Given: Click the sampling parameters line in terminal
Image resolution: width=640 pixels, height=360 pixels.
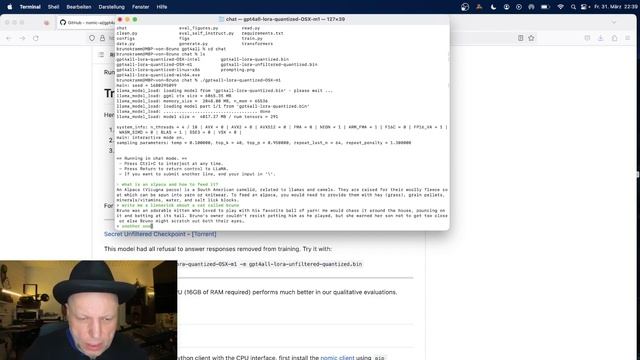Looking at the screenshot, I should (x=264, y=143).
